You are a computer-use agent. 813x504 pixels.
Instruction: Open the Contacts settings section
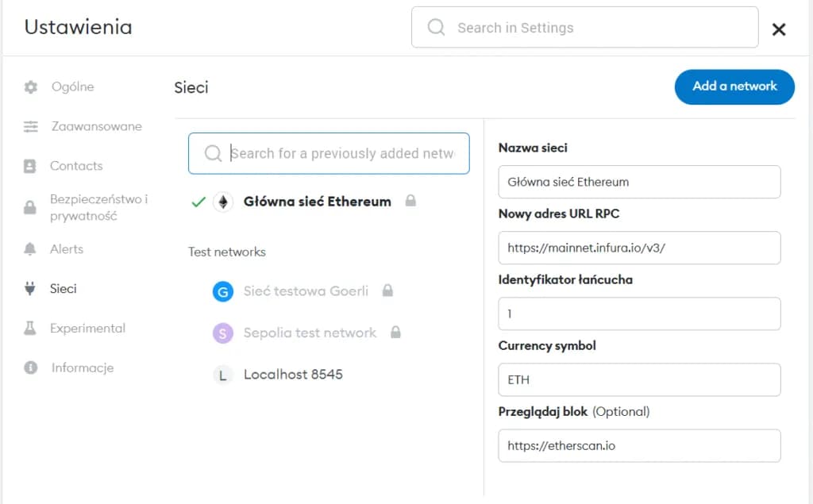coord(78,166)
